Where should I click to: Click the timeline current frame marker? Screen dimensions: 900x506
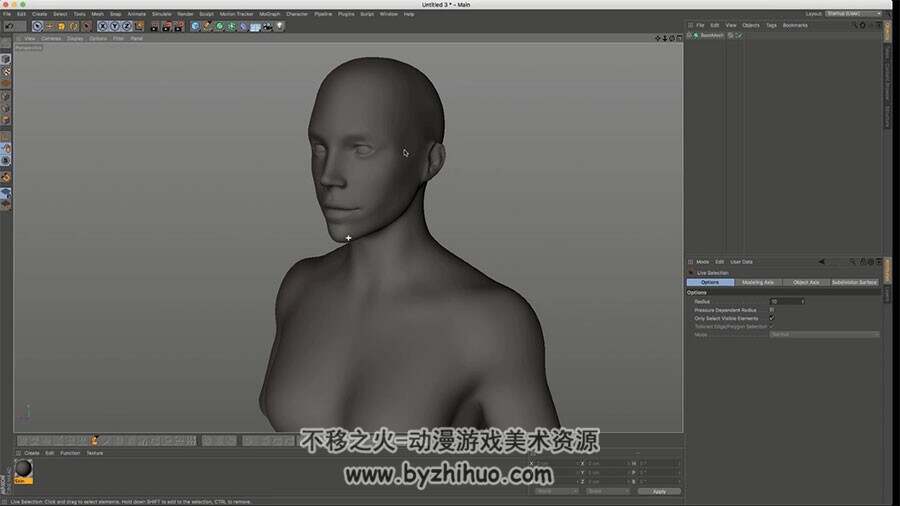tap(94, 441)
